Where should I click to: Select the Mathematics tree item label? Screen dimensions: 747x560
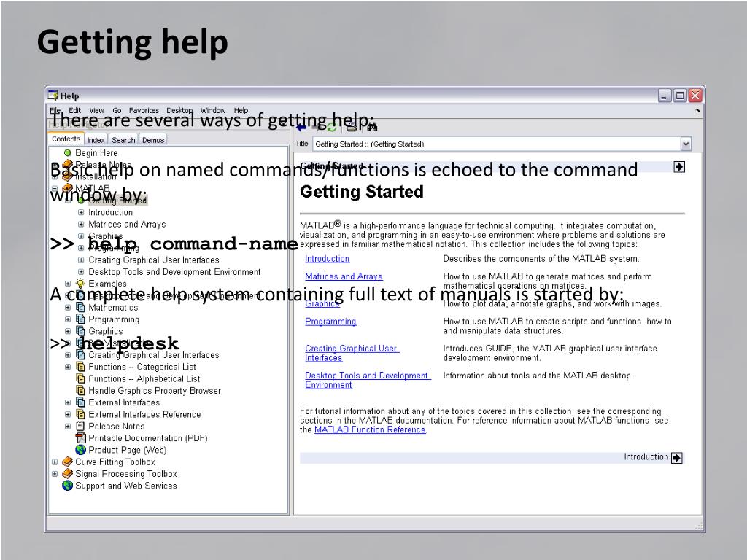tap(113, 308)
